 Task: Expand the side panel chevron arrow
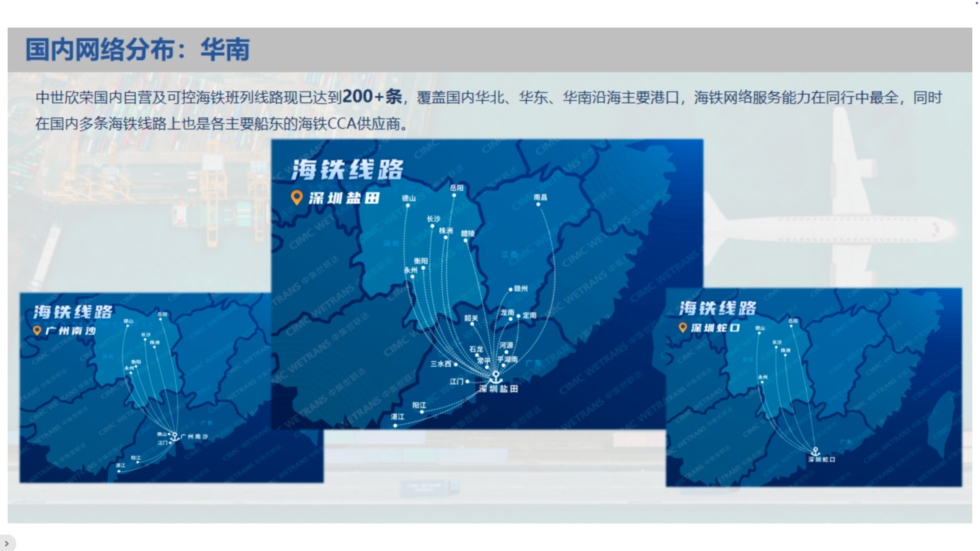[x=7, y=543]
